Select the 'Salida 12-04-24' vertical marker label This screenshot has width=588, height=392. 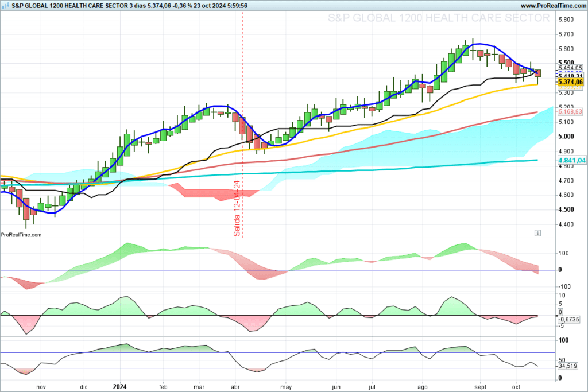point(237,208)
